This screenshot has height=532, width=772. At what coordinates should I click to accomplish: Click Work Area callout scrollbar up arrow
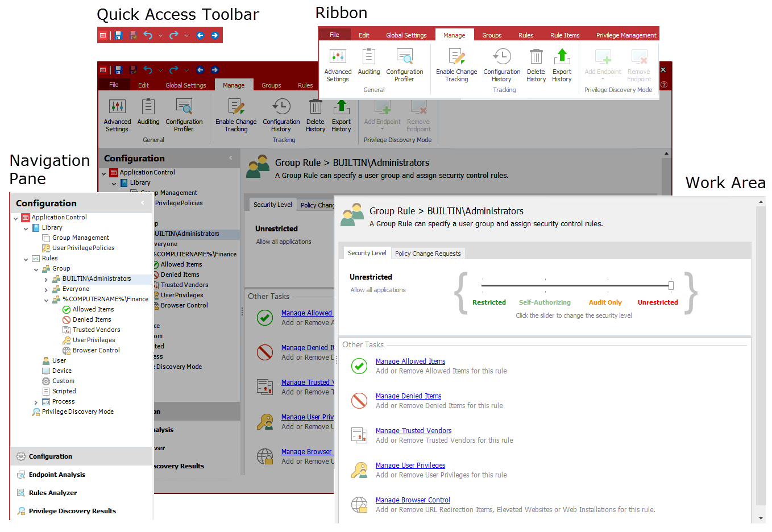point(761,201)
